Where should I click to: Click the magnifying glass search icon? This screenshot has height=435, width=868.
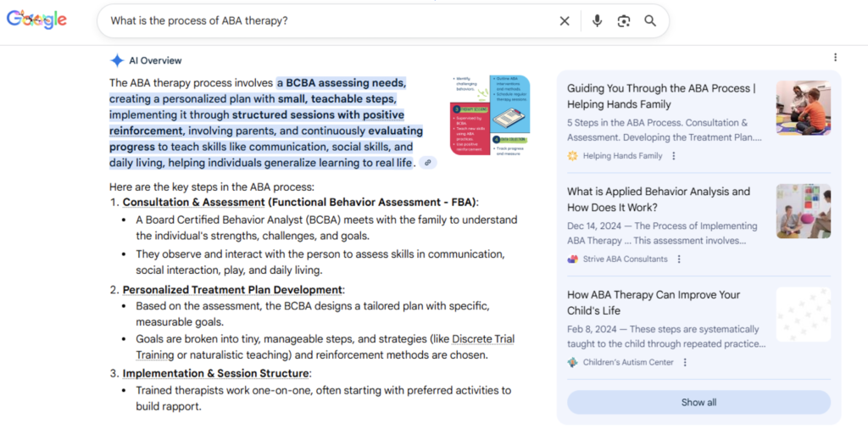650,21
